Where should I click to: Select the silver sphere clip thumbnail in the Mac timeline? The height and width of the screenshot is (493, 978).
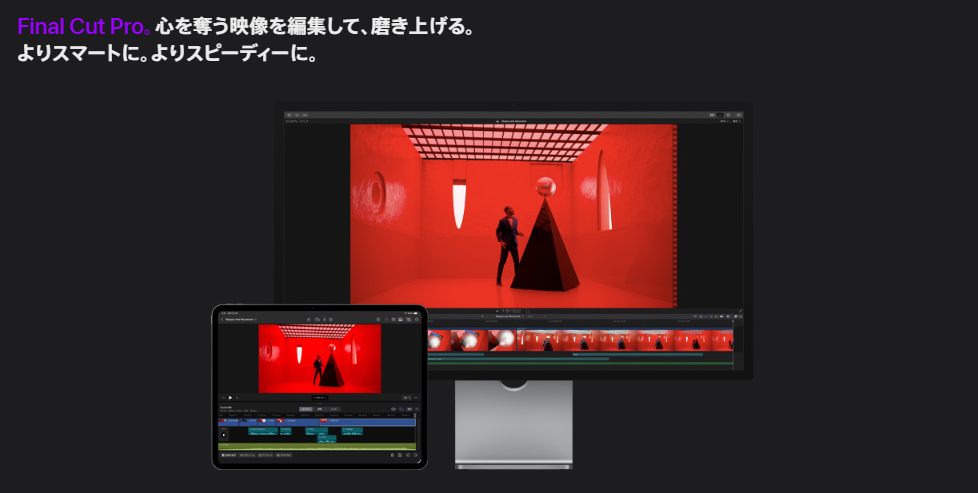[x=503, y=340]
